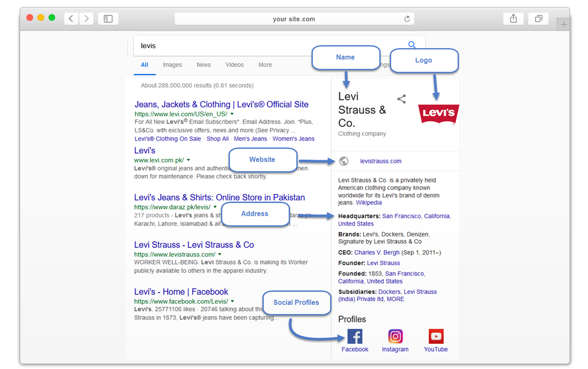The width and height of the screenshot is (588, 369).
Task: Click the Clothing company subtitle text
Action: (362, 134)
